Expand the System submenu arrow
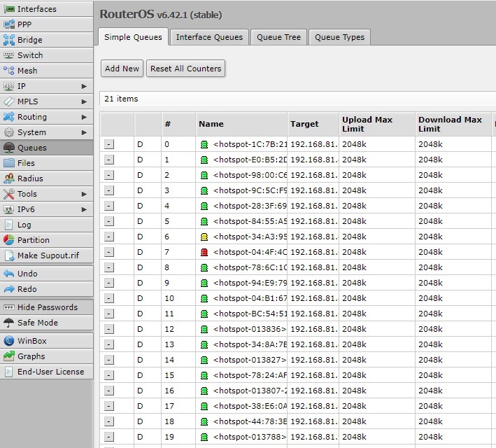 [x=84, y=132]
